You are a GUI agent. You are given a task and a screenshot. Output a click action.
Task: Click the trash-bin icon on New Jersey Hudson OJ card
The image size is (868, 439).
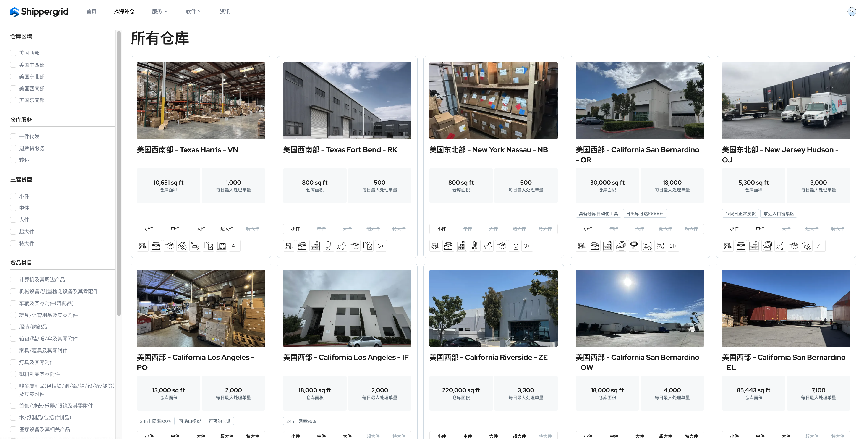click(806, 246)
